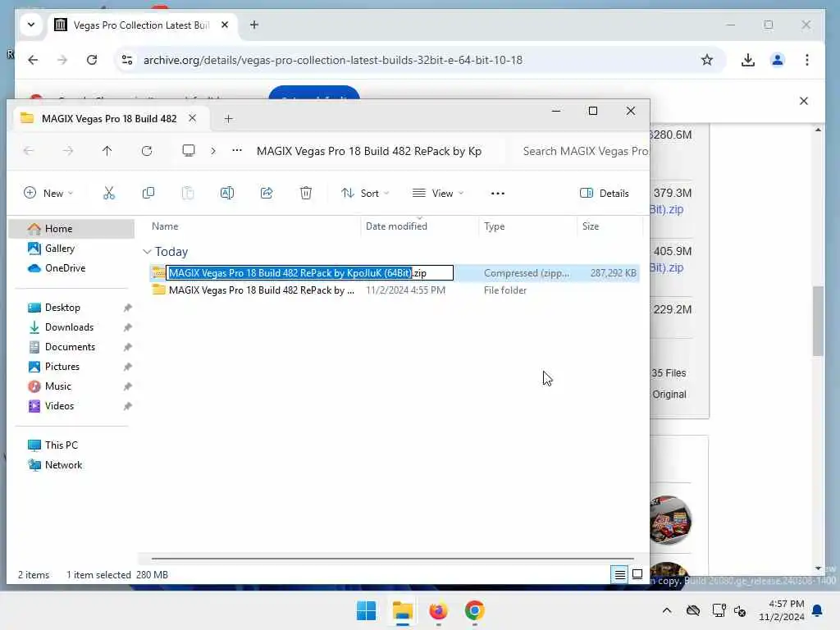Open the taskbar clock and date
The width and height of the screenshot is (840, 630).
[x=782, y=610]
